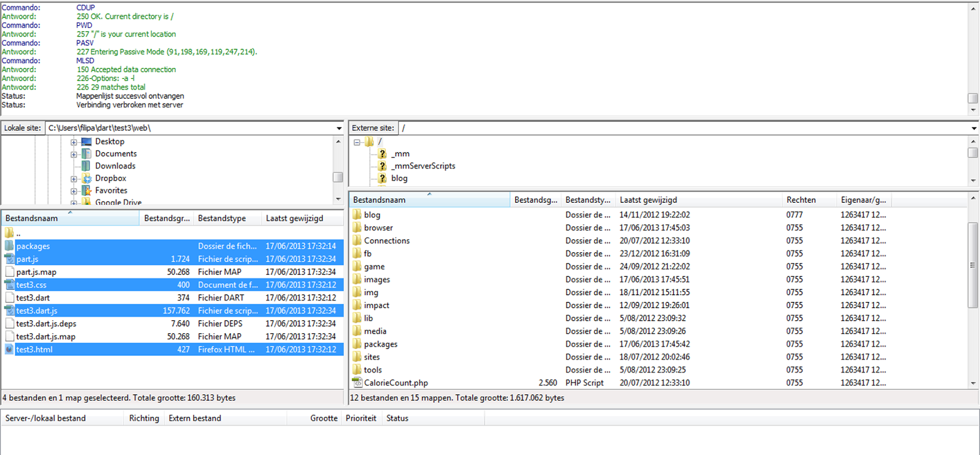Click the Desktop icon in local tree
Screen dimensions: 980x455
coord(86,141)
